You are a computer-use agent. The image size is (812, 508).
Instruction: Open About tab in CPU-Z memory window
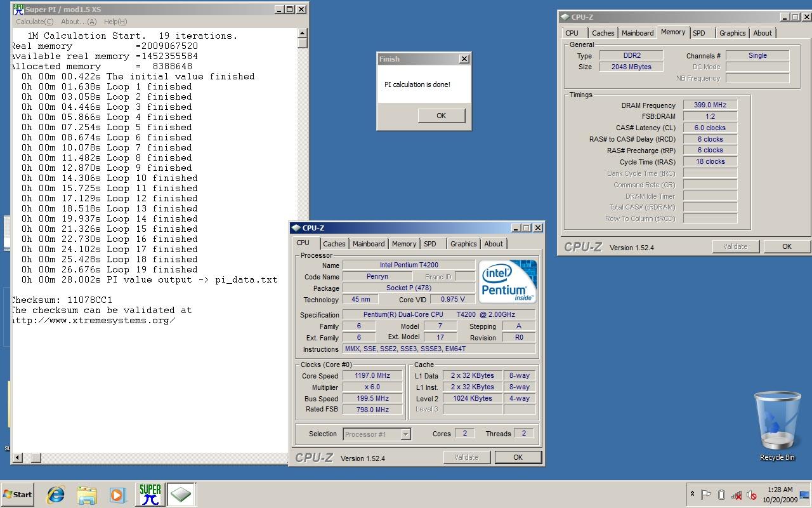click(x=763, y=33)
